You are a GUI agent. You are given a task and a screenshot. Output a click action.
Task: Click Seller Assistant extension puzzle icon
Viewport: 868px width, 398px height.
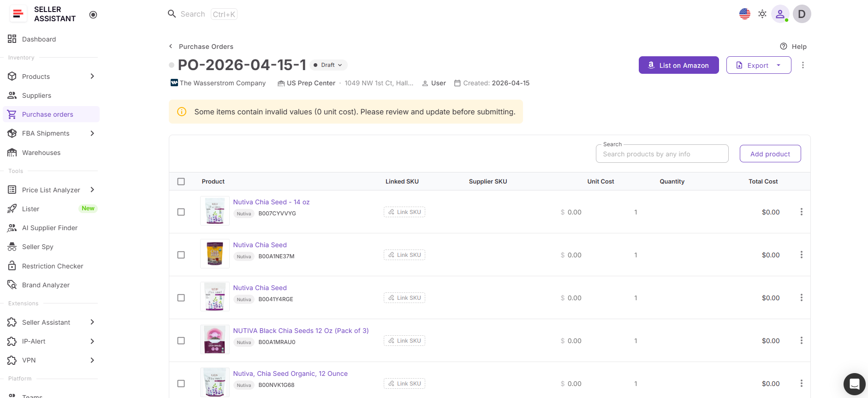pos(12,322)
